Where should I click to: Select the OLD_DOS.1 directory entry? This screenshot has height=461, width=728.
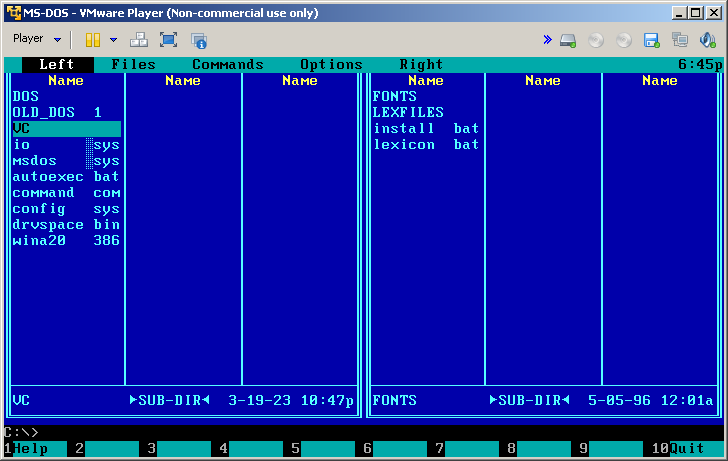[x=66, y=112]
